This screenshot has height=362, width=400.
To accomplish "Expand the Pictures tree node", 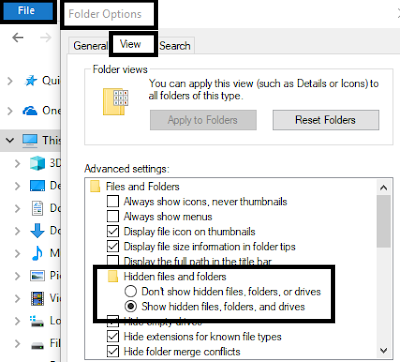I will coord(17,276).
